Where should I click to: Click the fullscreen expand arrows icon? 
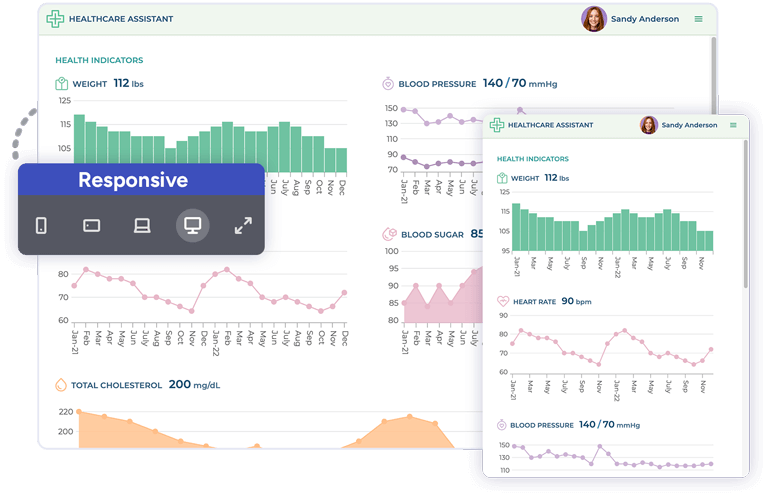pos(243,226)
